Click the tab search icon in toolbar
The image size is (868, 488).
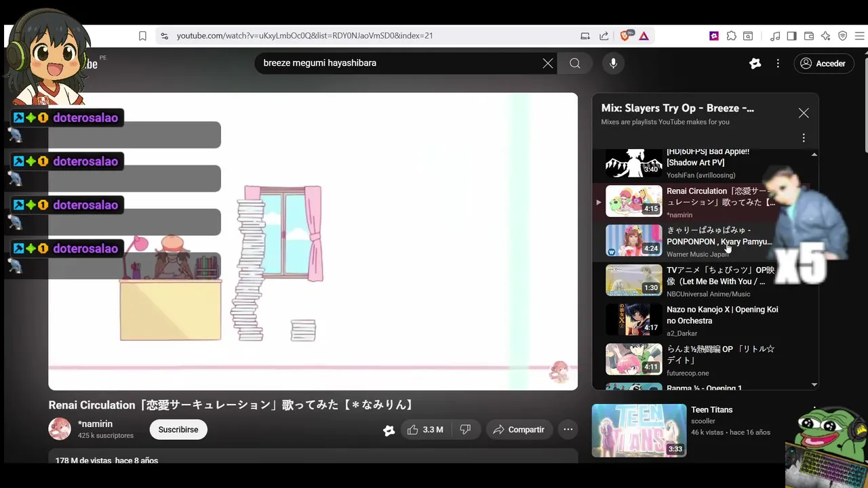748,36
